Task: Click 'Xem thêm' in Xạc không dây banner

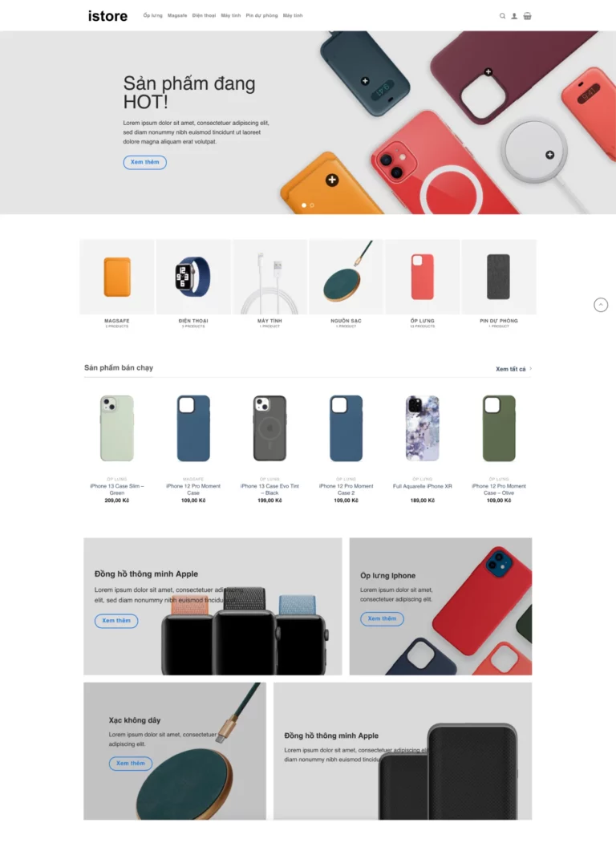Action: [x=131, y=764]
